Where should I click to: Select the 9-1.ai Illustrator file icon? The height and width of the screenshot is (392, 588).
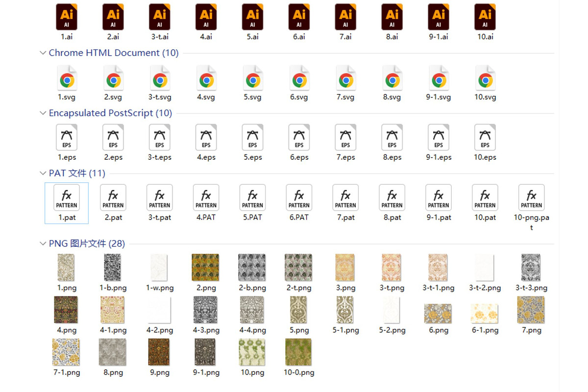tap(439, 17)
